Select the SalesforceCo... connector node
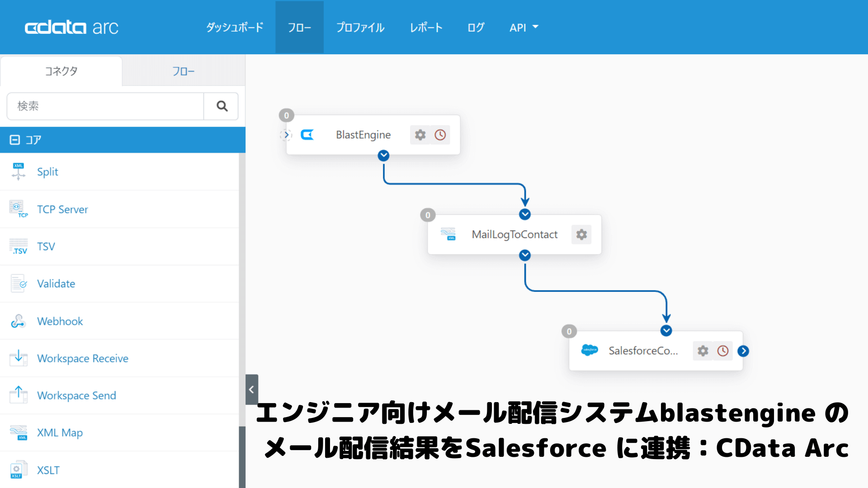This screenshot has height=488, width=868. pyautogui.click(x=656, y=351)
